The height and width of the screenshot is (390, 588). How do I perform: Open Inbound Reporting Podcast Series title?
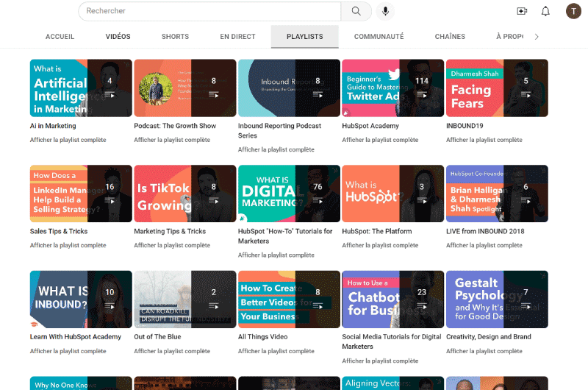tap(279, 131)
